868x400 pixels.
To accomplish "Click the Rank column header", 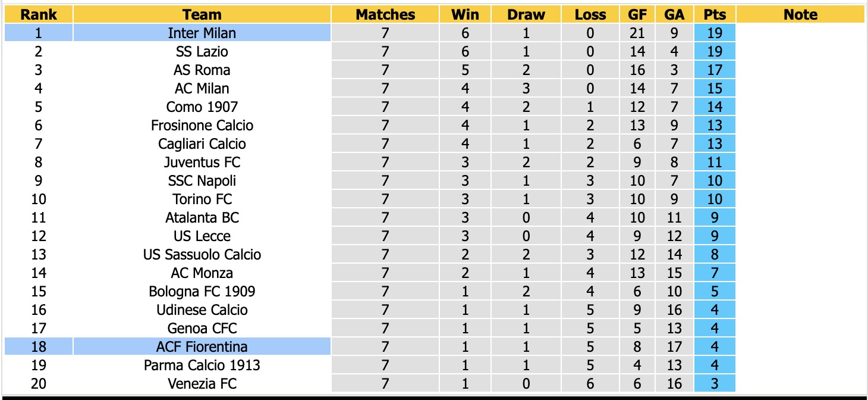I will (x=39, y=15).
